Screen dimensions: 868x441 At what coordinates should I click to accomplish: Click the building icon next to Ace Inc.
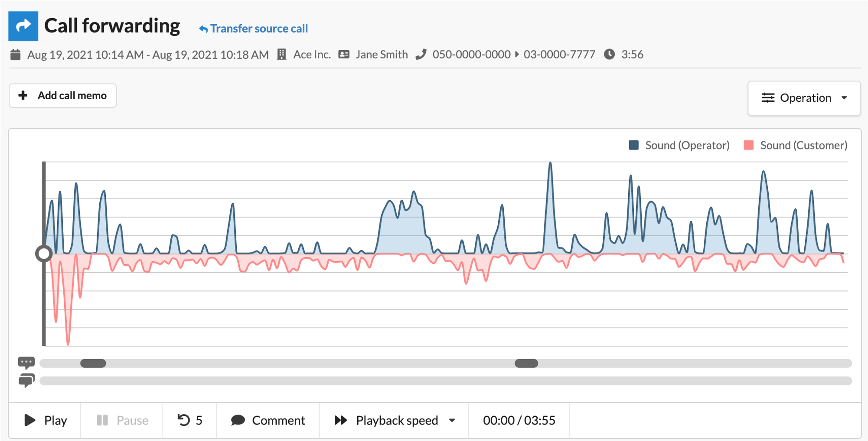(x=282, y=54)
